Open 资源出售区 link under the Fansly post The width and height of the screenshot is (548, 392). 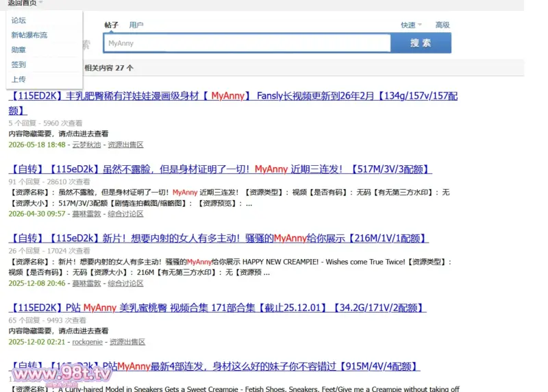[125, 145]
